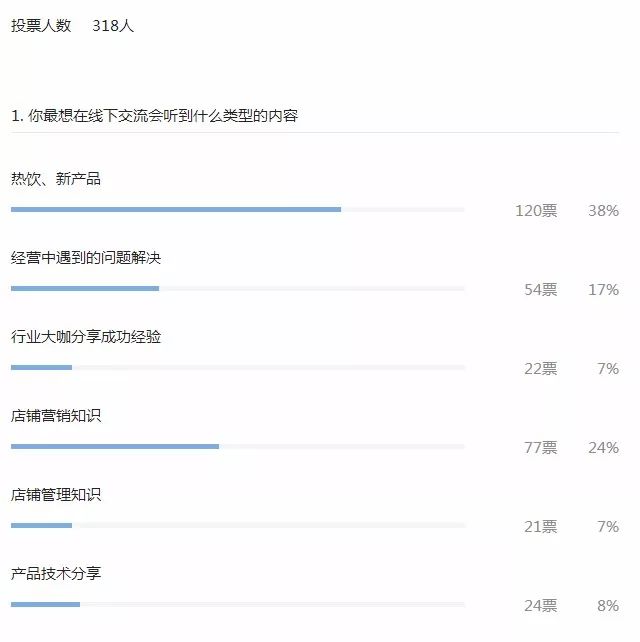Select the 经营中遇到的问题解决 option
The height and width of the screenshot is (642, 640).
86,258
